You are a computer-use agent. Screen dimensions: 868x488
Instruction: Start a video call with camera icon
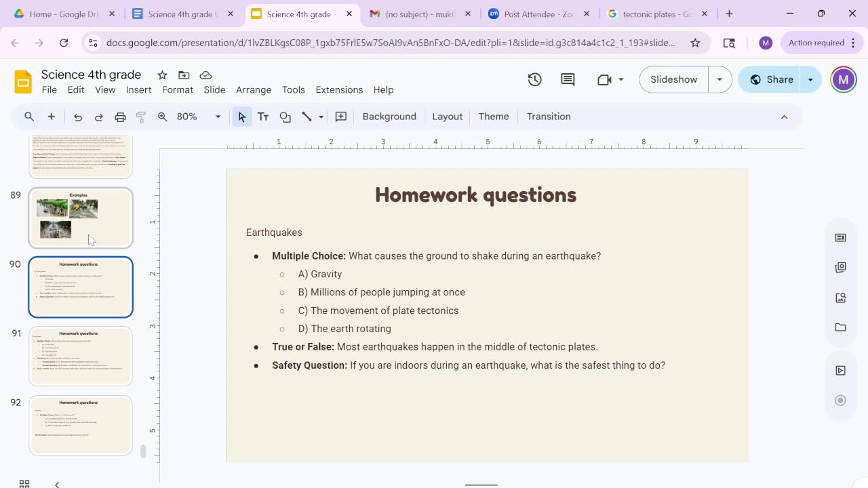point(605,79)
